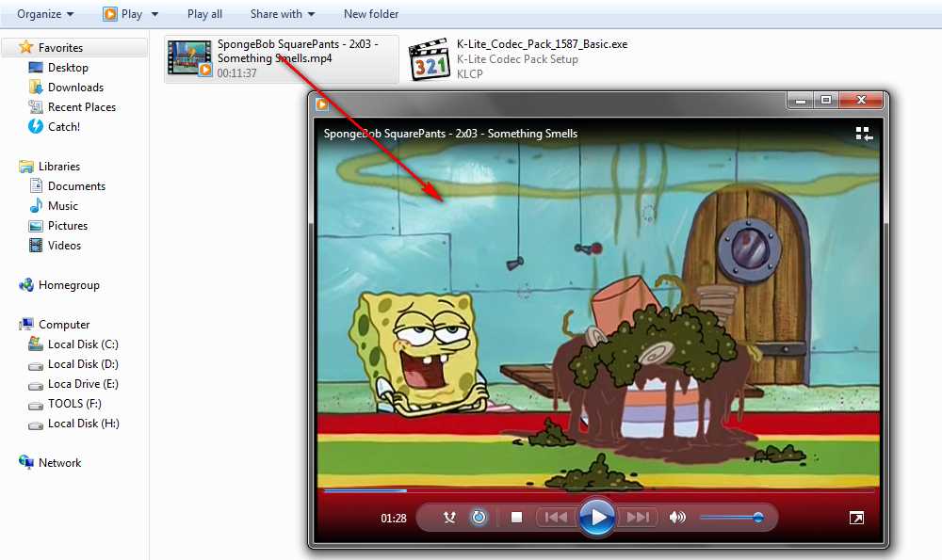Skip to next track in player
This screenshot has height=560, width=942.
click(638, 518)
